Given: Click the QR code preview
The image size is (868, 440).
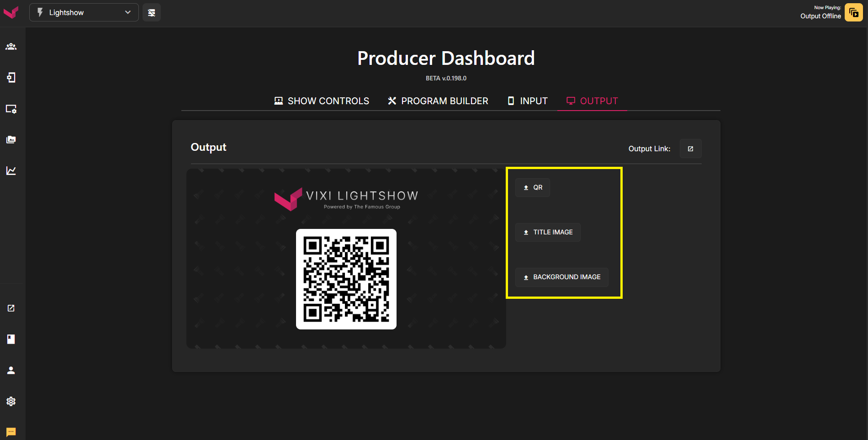Looking at the screenshot, I should [346, 279].
